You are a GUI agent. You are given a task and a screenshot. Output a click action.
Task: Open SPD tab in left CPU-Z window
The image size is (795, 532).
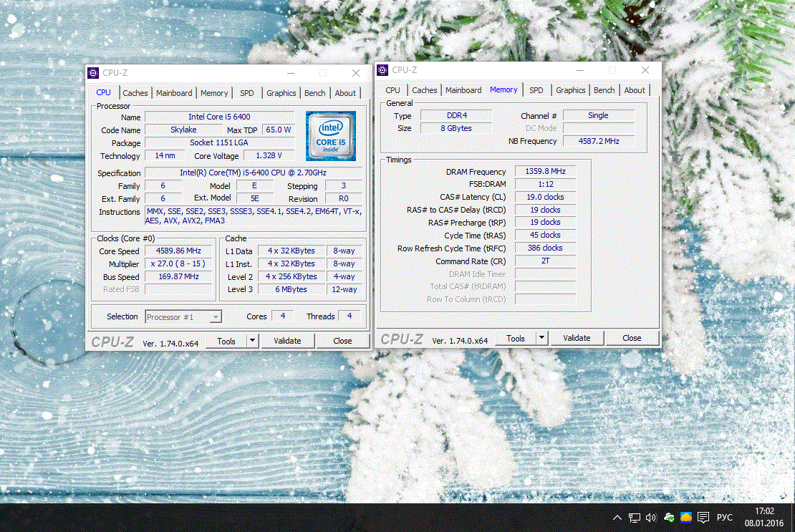[x=247, y=93]
